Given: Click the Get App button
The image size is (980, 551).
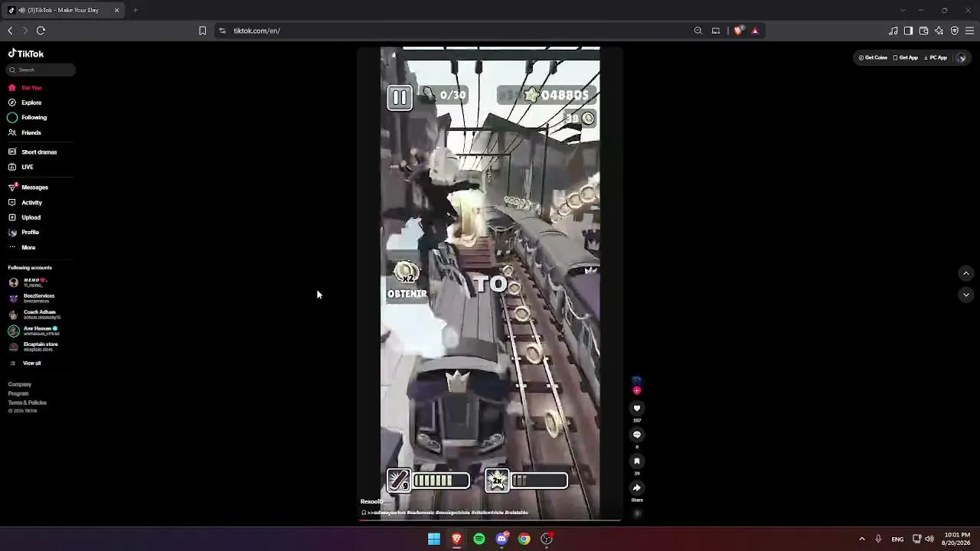Looking at the screenshot, I should (x=906, y=57).
